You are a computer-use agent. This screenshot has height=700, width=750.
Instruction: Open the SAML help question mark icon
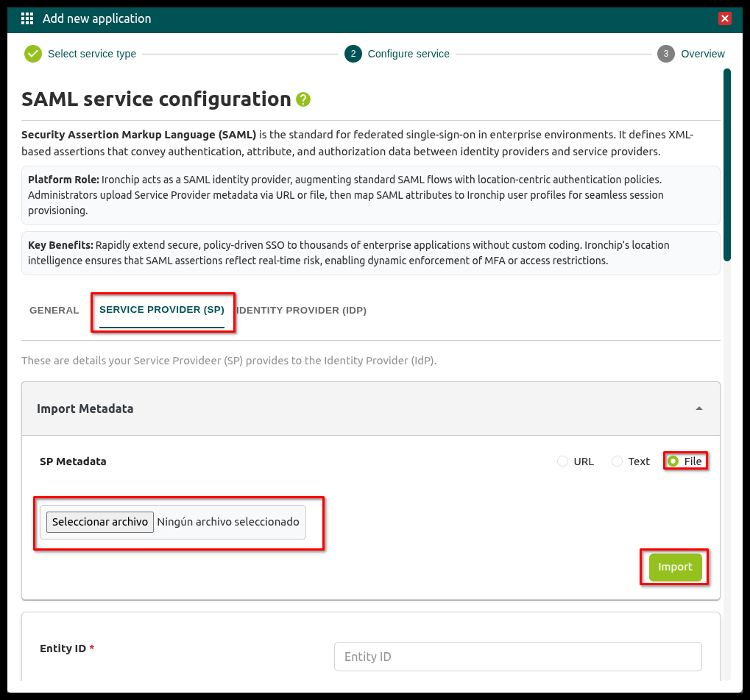pos(303,99)
